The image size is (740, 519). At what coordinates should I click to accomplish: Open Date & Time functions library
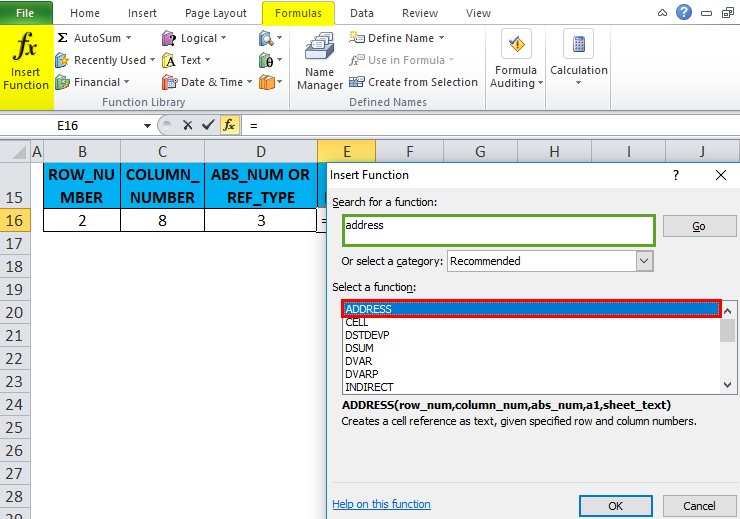coord(207,82)
